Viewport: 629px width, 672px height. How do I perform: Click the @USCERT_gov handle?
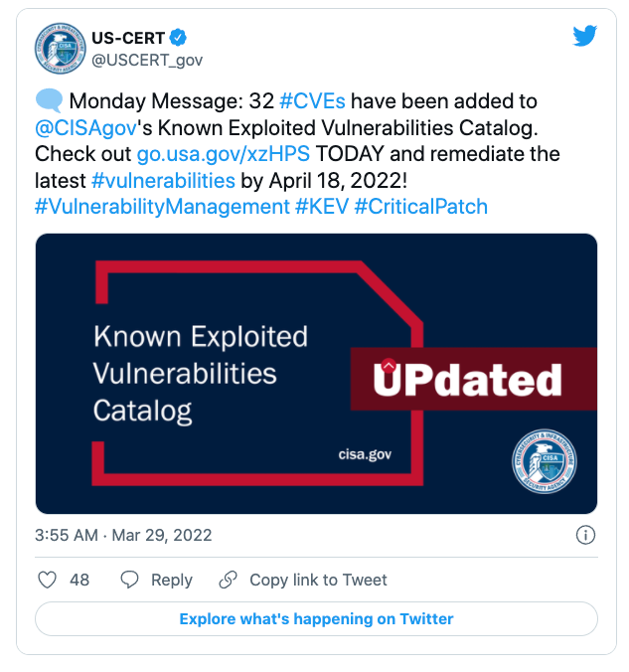point(147,60)
